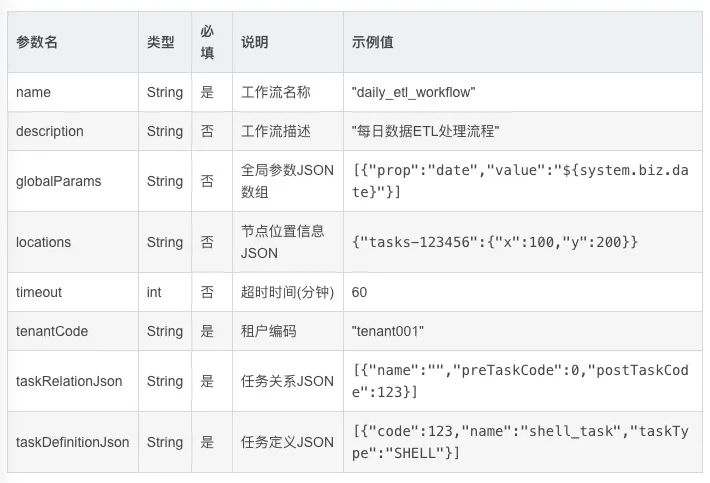This screenshot has width=710, height=483.
Task: Click the 每日数据ETL处理流程 example value
Action: click(426, 131)
